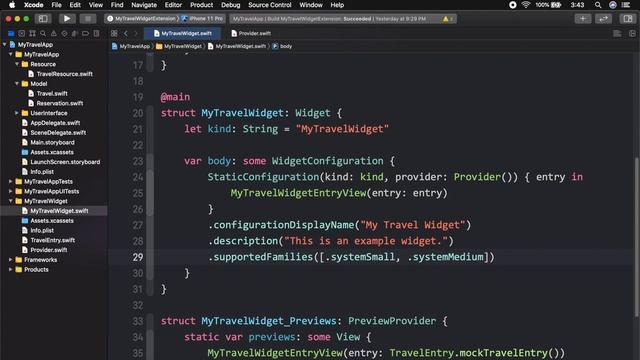The image size is (640, 360).
Task: Switch to MyTravelWidget.swift tab
Action: point(182,33)
